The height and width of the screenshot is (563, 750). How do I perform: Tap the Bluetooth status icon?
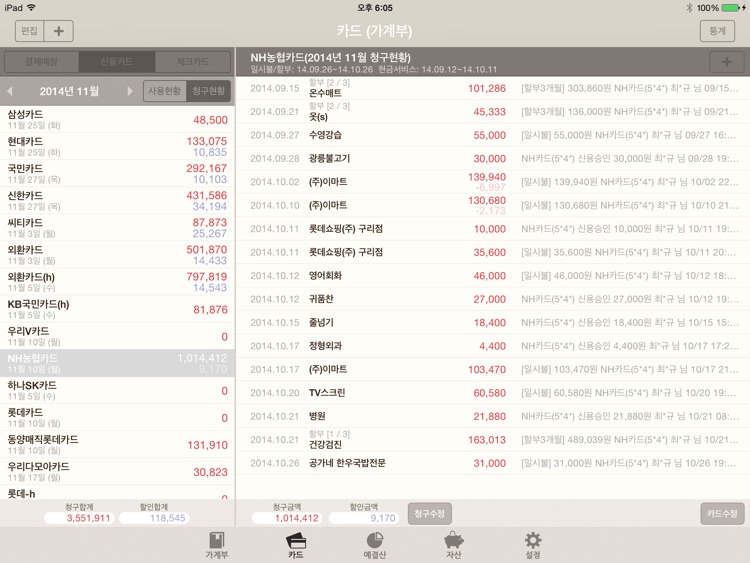point(689,8)
